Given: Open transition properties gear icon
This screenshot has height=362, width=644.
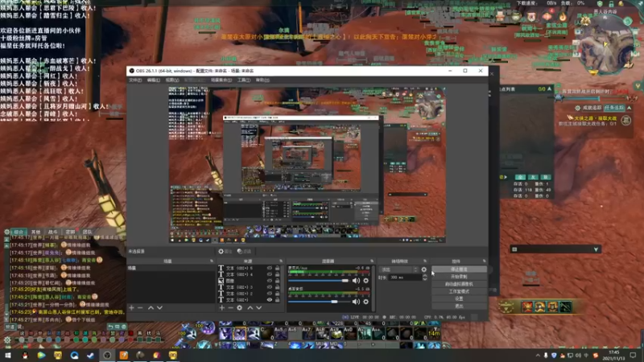Looking at the screenshot, I should tap(424, 269).
